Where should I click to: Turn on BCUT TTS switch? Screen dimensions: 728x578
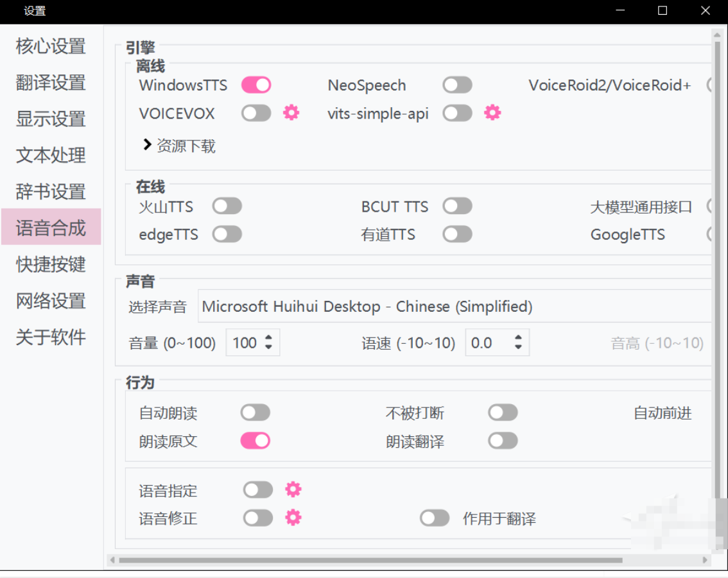(457, 206)
